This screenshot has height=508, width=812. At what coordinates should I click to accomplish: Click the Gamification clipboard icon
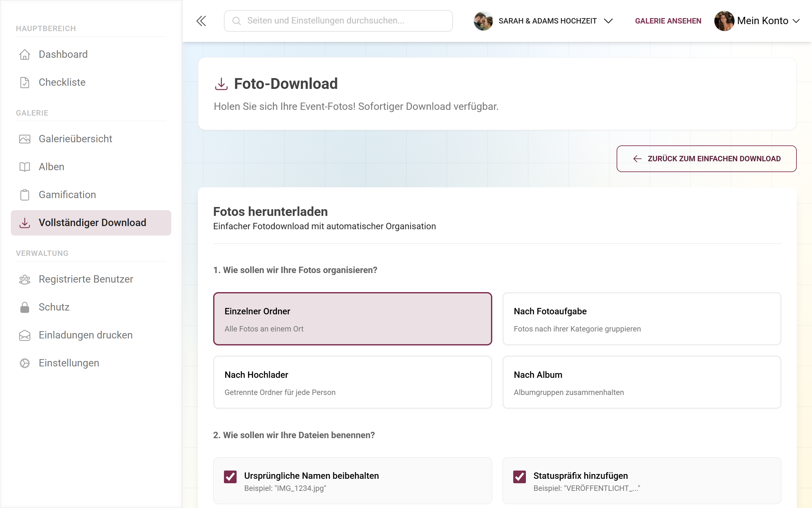24,195
